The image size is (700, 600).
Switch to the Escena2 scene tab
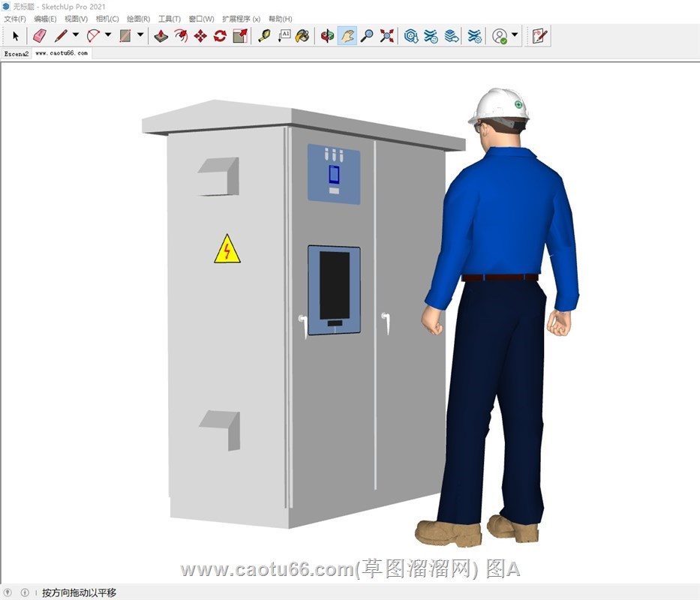pos(16,53)
